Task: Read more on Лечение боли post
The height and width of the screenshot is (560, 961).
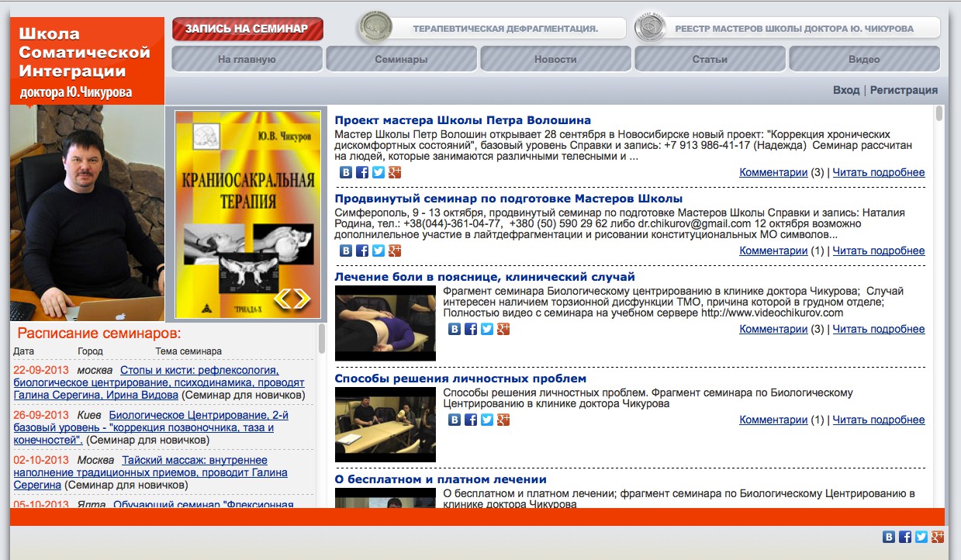Action: pos(879,329)
